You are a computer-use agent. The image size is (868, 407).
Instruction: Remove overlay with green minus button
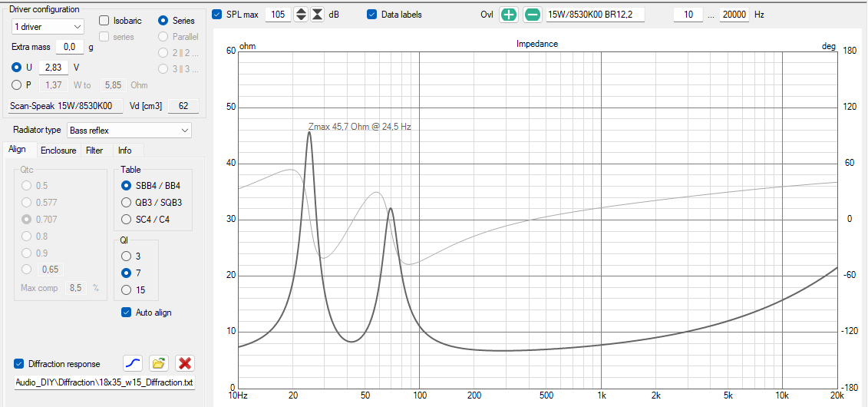tap(532, 15)
